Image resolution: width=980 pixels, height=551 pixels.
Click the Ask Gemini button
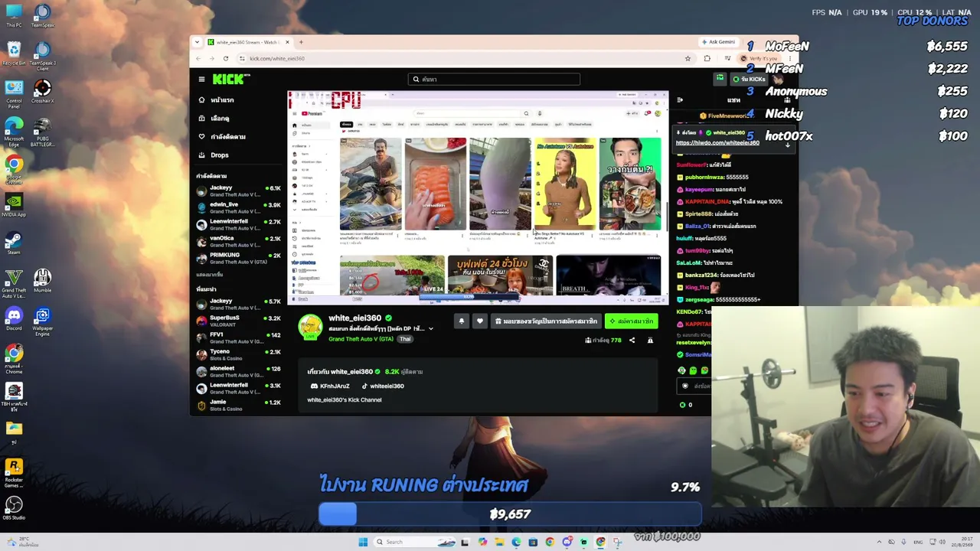(x=718, y=42)
